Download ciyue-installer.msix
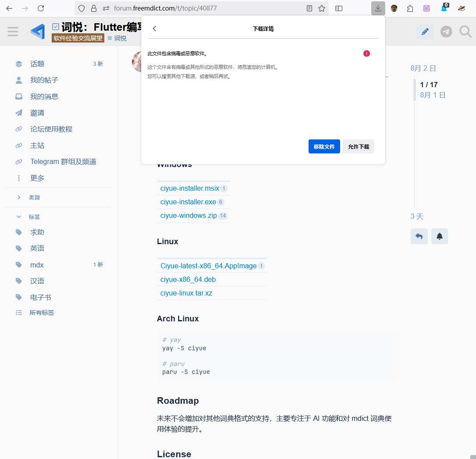The image size is (476, 459). [189, 188]
